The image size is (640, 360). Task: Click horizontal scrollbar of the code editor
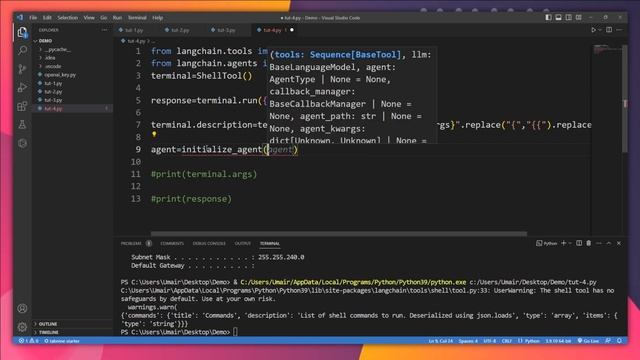coord(339,233)
